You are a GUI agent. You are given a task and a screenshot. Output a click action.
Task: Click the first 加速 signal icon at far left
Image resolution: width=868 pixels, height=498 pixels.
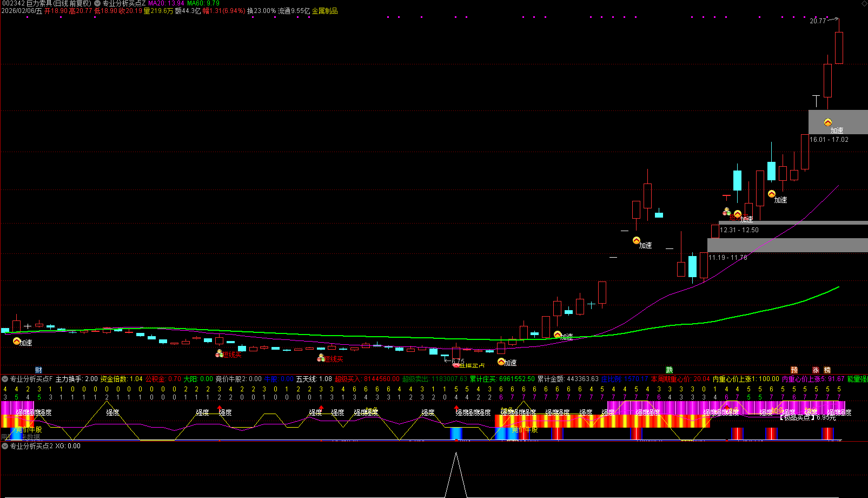(x=17, y=341)
